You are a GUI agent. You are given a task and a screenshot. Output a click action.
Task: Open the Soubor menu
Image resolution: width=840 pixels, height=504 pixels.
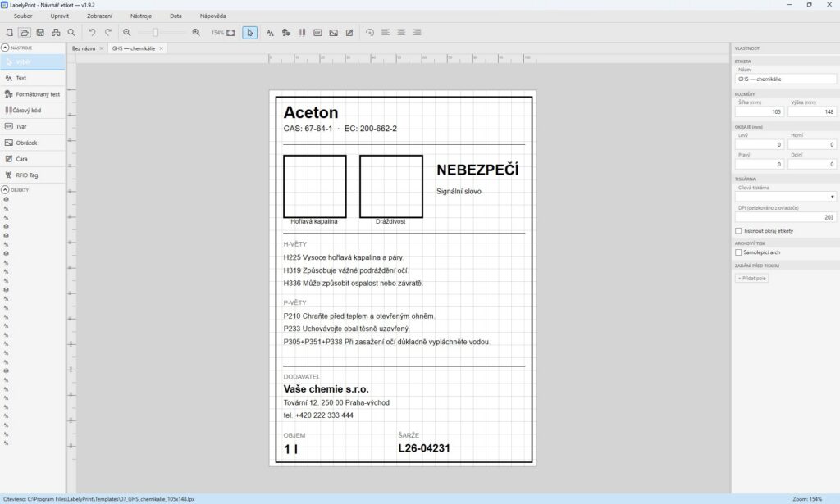(x=23, y=16)
